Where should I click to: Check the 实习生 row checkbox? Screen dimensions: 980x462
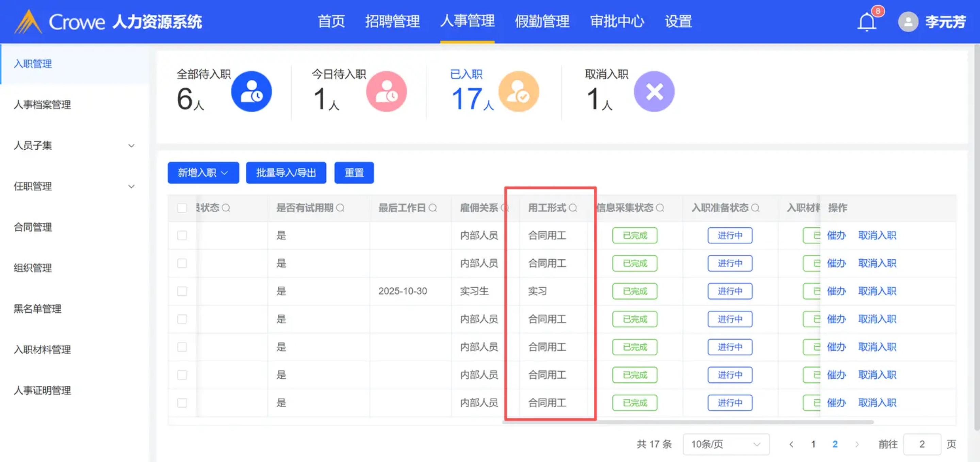coord(182,291)
